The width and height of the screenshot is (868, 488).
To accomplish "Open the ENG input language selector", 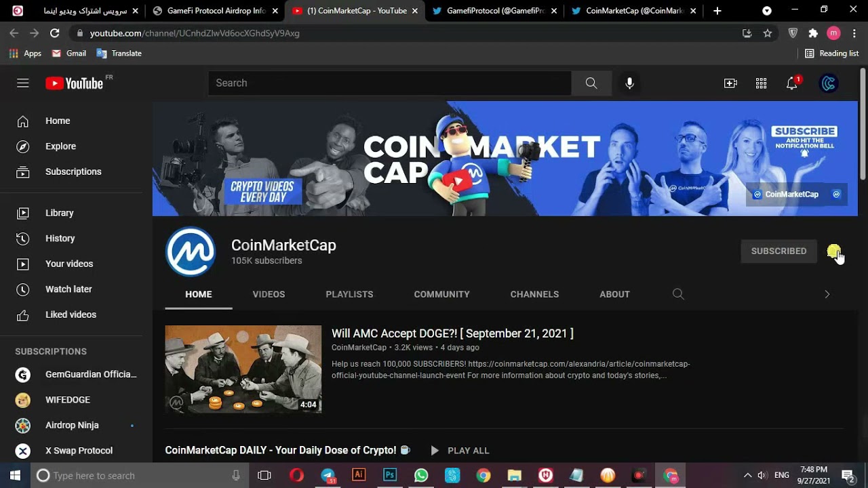I will point(782,475).
